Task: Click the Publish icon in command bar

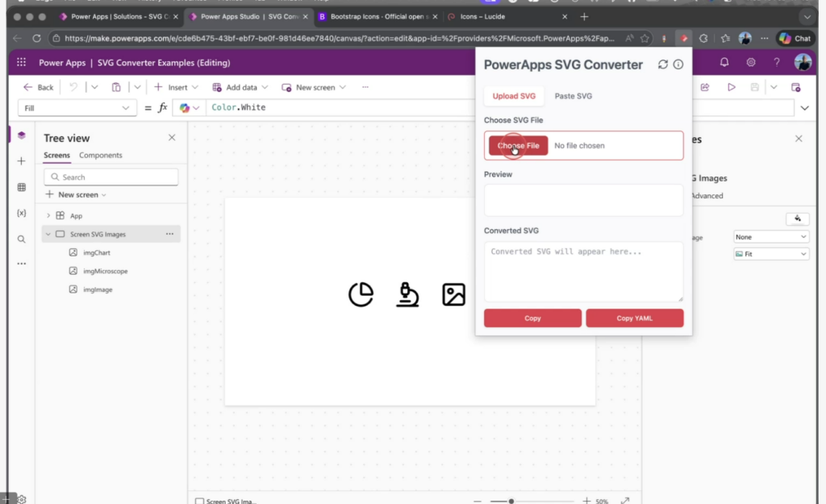Action: click(x=795, y=87)
